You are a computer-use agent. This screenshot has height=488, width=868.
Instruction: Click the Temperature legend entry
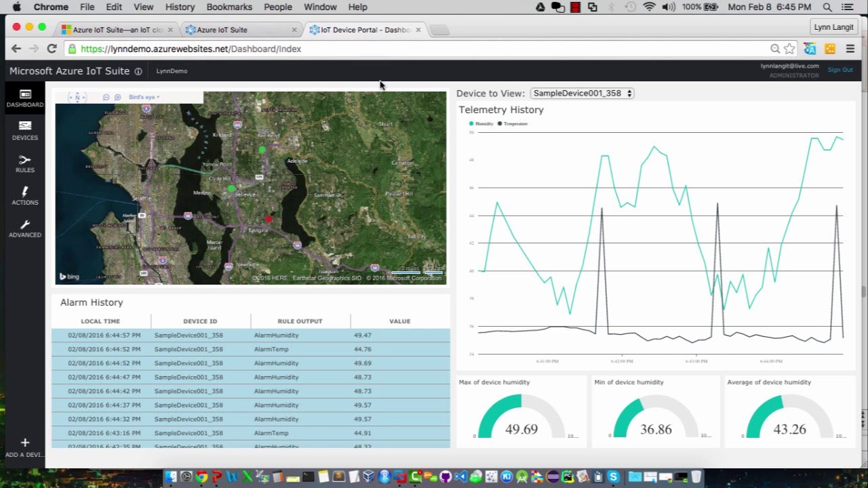coord(513,124)
